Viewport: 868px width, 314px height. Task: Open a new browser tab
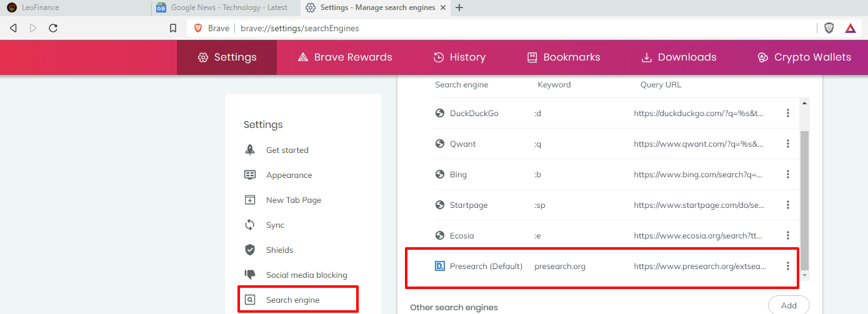460,7
